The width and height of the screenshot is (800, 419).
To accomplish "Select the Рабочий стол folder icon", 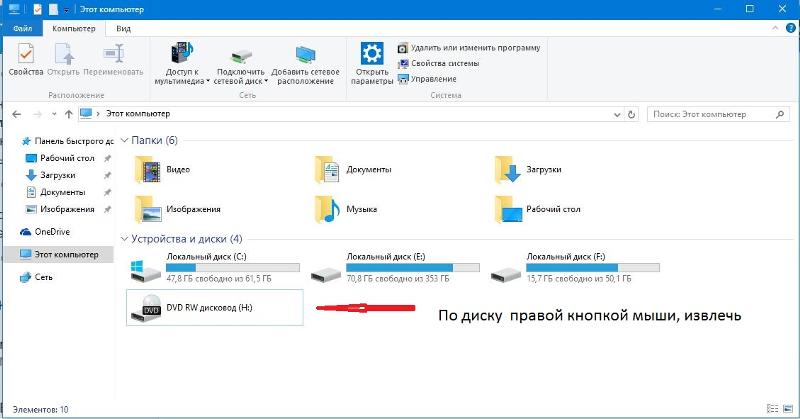I will (x=508, y=210).
